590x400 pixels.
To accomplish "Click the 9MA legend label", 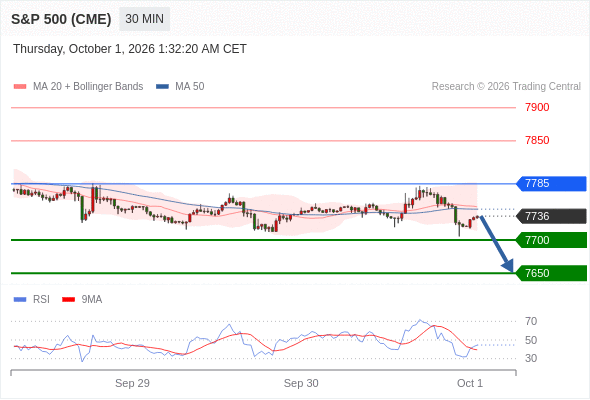I will 92,300.
